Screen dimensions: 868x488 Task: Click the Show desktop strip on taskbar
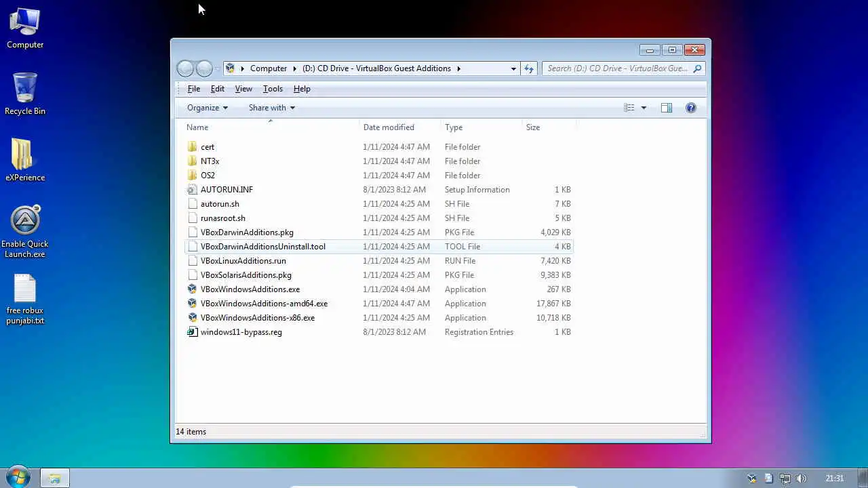862,479
